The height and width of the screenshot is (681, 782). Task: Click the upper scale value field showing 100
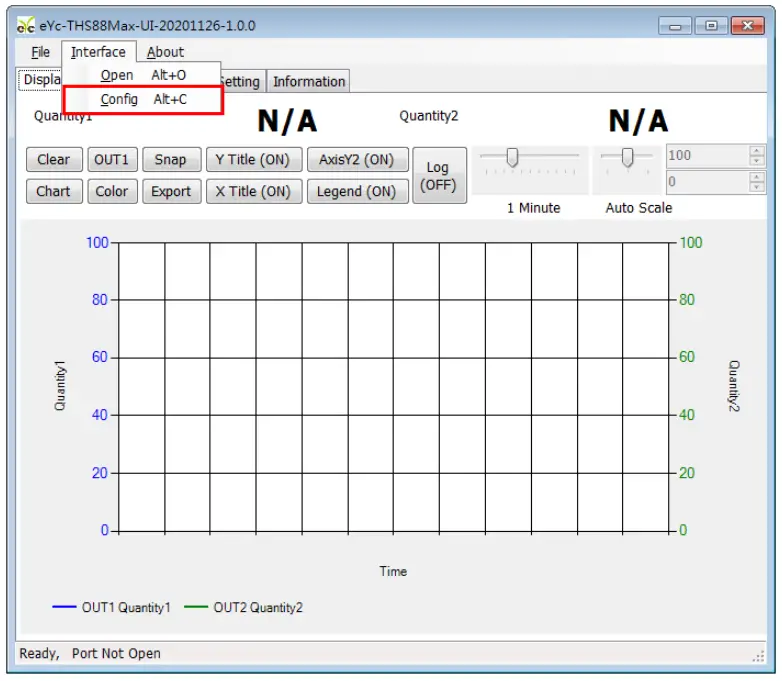click(x=706, y=156)
